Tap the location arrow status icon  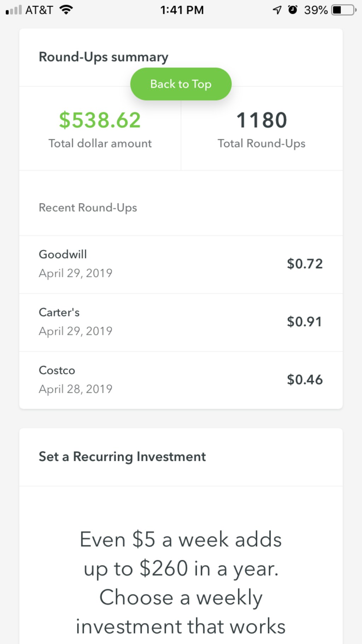coord(277,10)
